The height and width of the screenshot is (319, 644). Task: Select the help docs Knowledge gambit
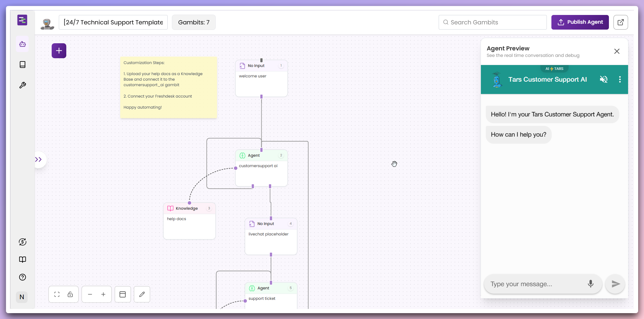(x=189, y=221)
